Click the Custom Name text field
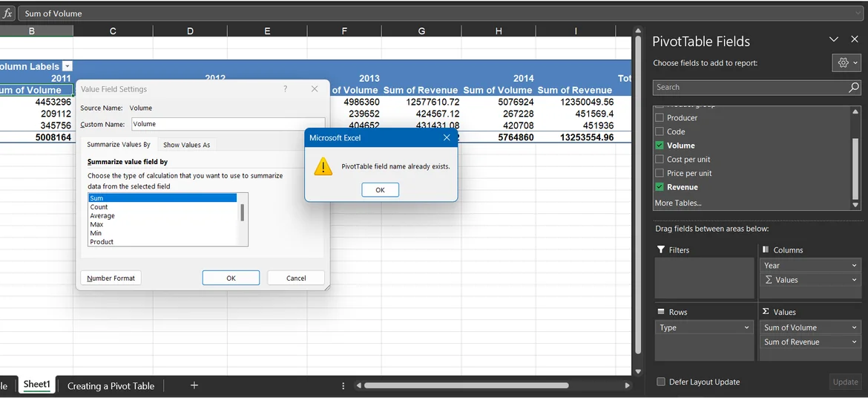 [x=228, y=124]
